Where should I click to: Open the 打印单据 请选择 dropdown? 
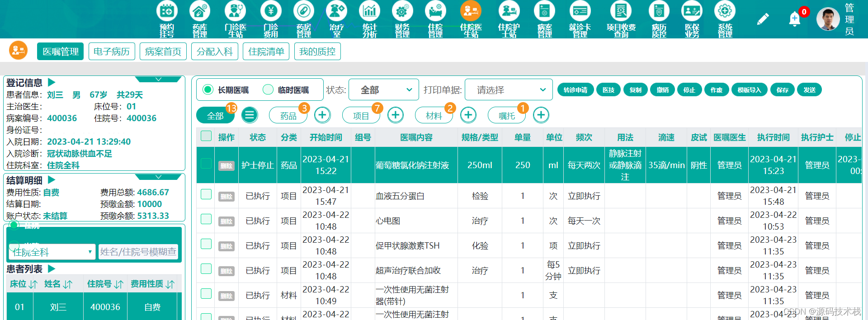click(509, 89)
